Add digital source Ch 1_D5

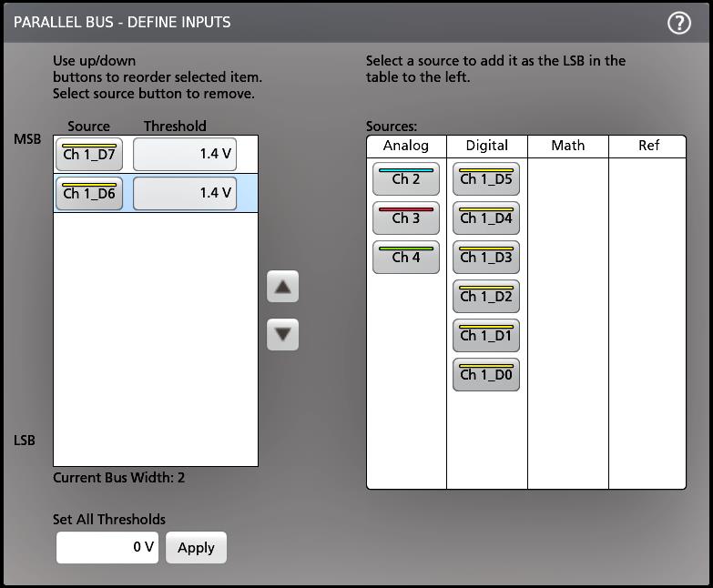pyautogui.click(x=486, y=179)
